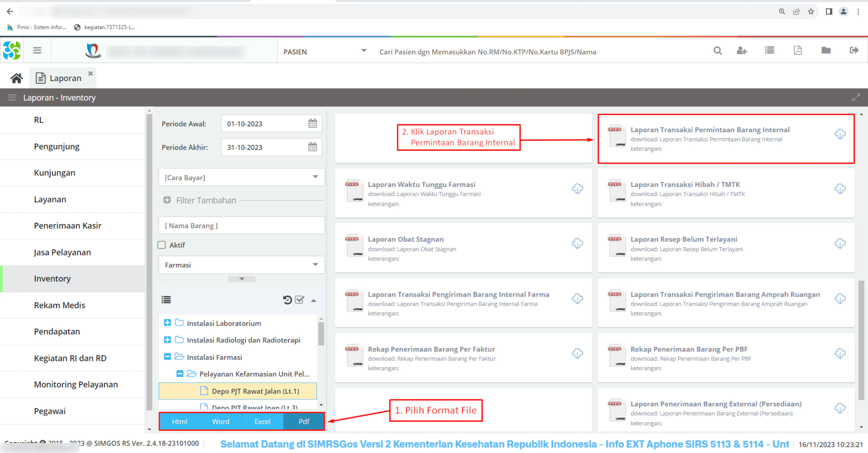Open the Penerimaan Kasir report menu
Screen dimensions: 868x453
click(x=72, y=226)
